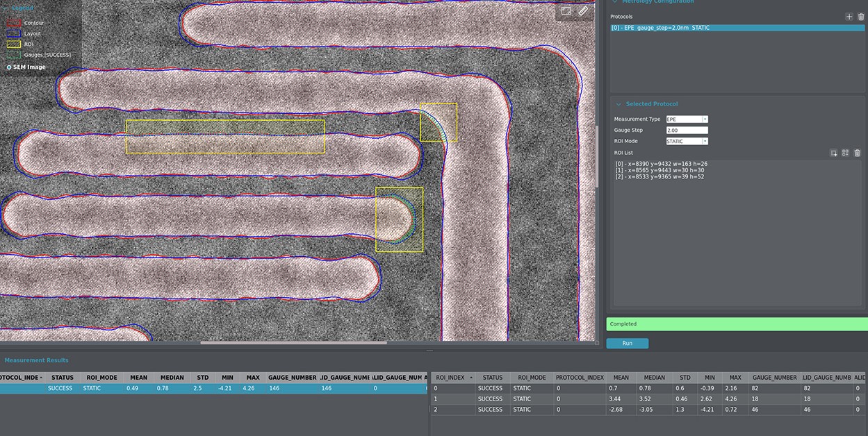Viewport: 868px width, 436px height.
Task: Open the Measurement Type dropdown
Action: (687, 119)
